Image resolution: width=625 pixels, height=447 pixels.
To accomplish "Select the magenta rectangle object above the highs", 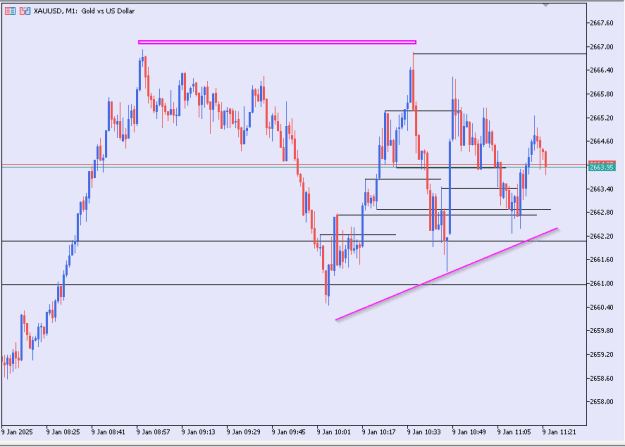I will tap(277, 42).
